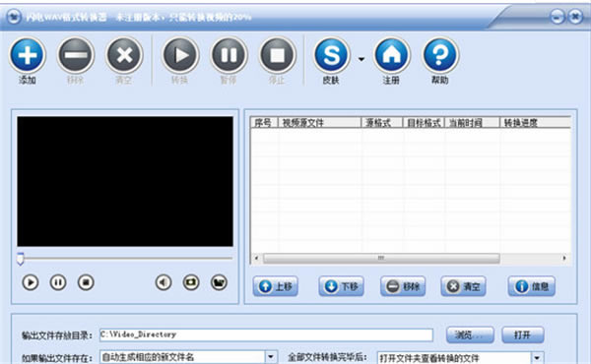Click the preview seek slider handle
Viewport: 591px width, 364px height.
coord(21,259)
